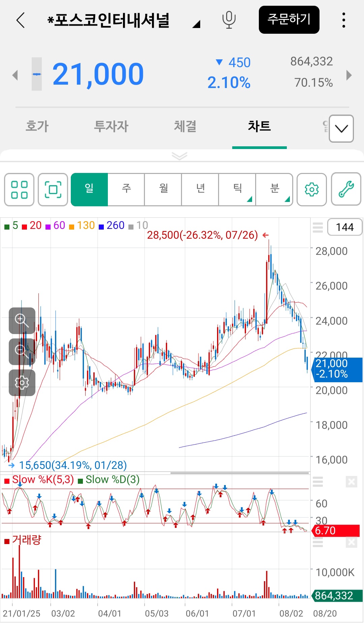Tap the 08/20 date on time axis

point(325,614)
